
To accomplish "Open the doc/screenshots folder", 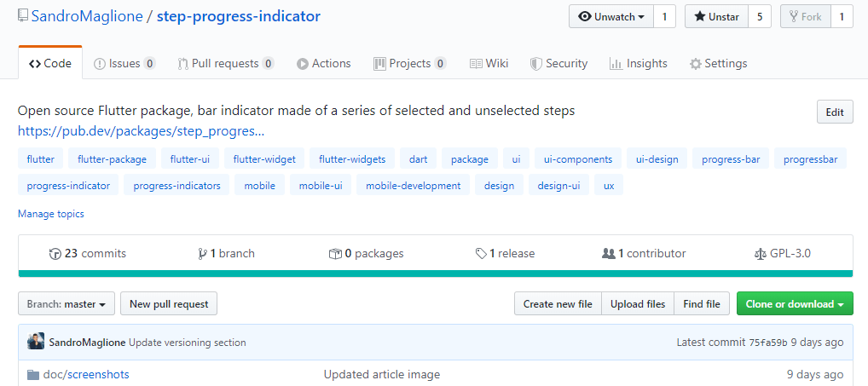I will [86, 375].
